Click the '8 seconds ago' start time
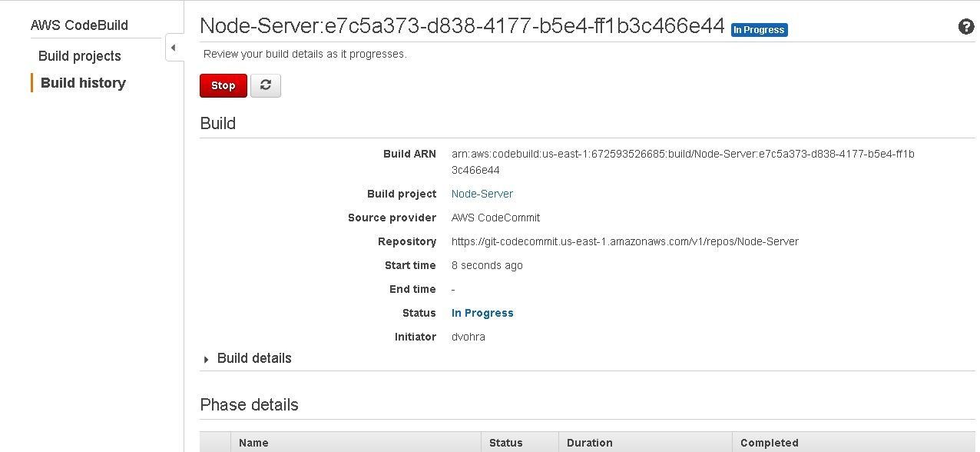 487,265
